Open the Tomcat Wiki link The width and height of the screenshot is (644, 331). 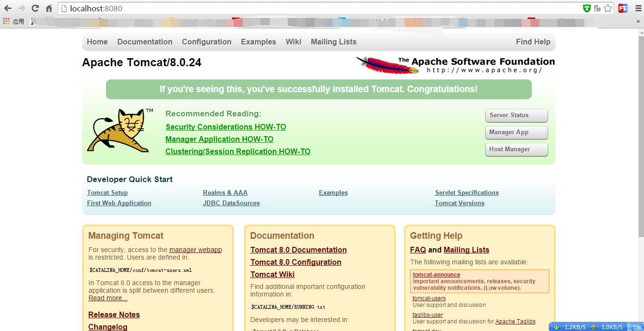tap(273, 274)
